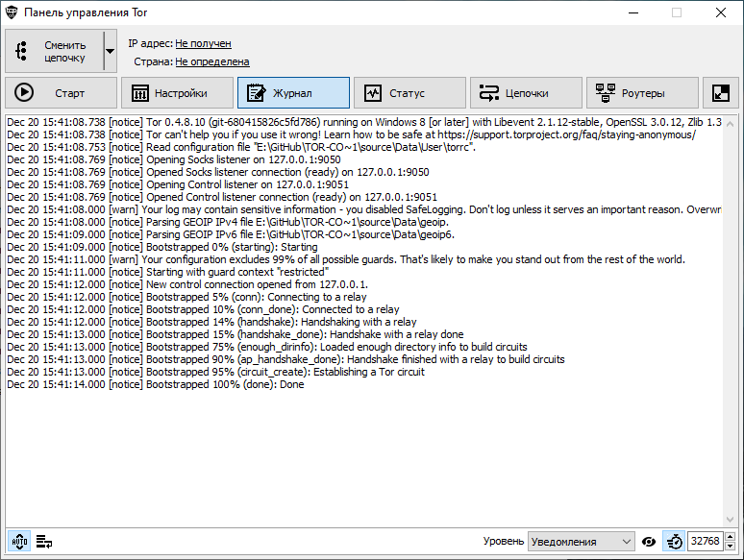Select log line 'Opening Control listener on 127.0.0.1:9051'

(178, 184)
